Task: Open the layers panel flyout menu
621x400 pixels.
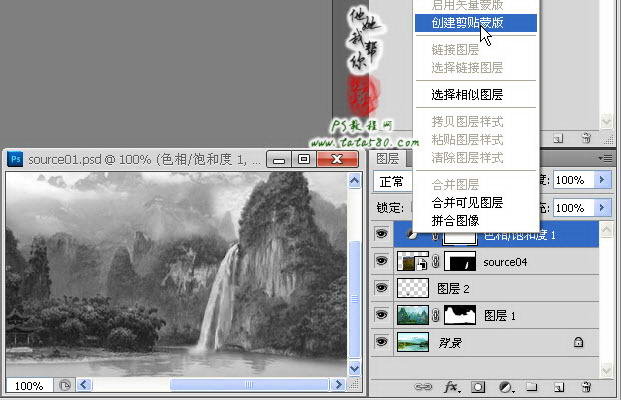Action: [x=606, y=158]
